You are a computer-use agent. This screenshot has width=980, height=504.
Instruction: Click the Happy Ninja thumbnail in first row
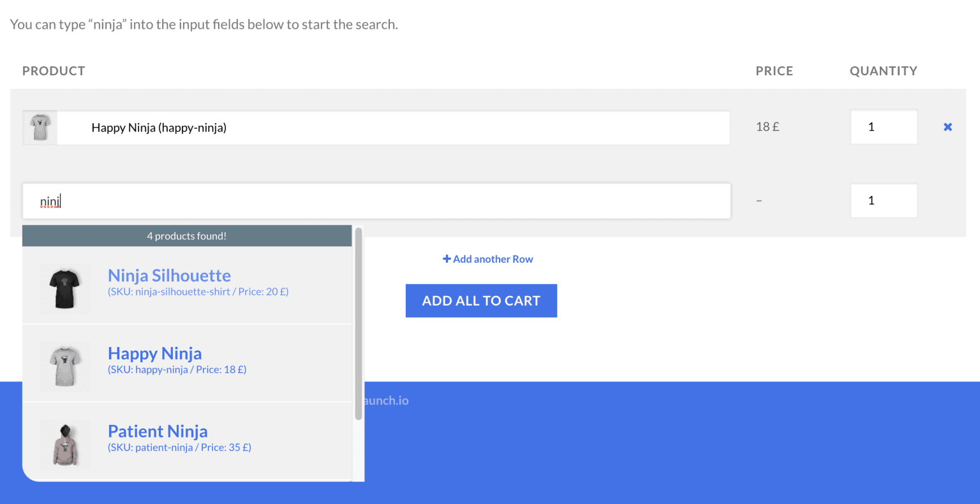coord(40,128)
